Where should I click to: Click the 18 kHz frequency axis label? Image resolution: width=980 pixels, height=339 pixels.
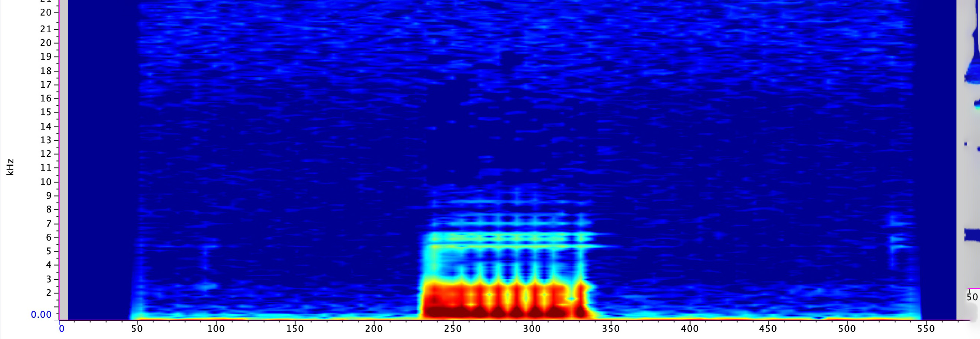click(x=46, y=71)
